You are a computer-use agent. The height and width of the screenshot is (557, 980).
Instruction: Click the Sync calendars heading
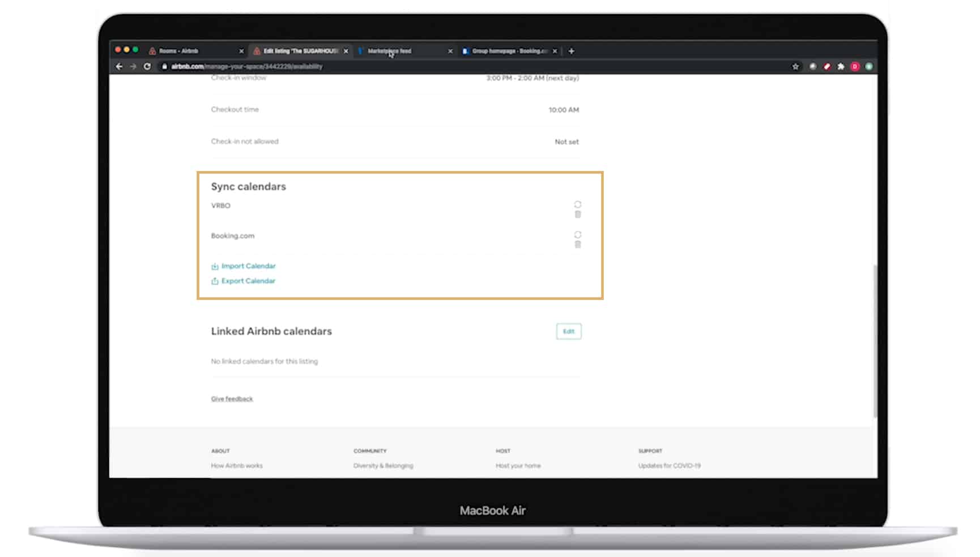(249, 187)
